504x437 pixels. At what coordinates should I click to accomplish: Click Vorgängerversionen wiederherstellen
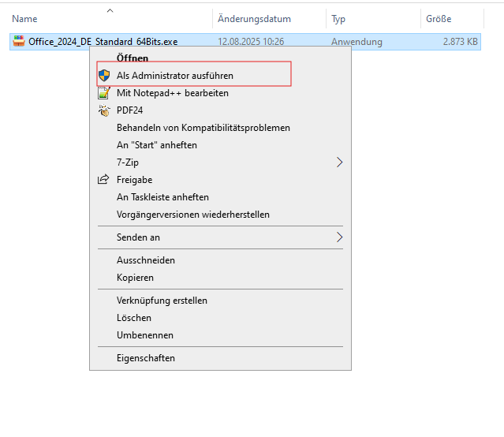tap(192, 215)
